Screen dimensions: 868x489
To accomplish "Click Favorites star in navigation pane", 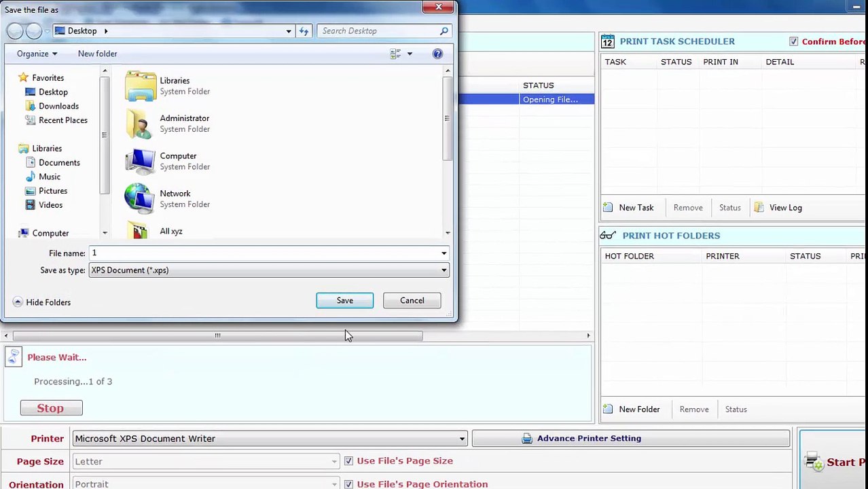I will click(x=23, y=77).
